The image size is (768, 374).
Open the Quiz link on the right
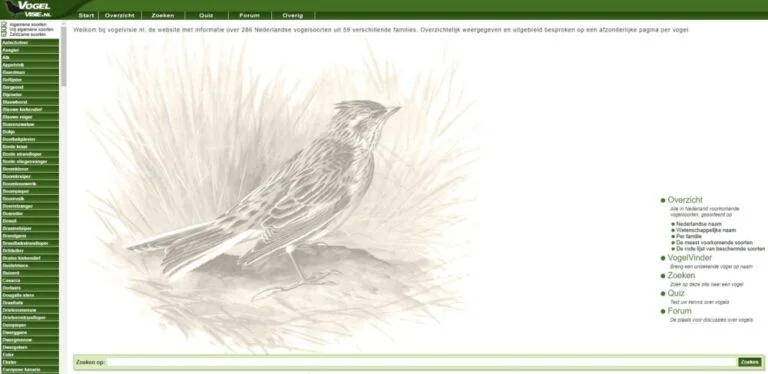tap(676, 293)
